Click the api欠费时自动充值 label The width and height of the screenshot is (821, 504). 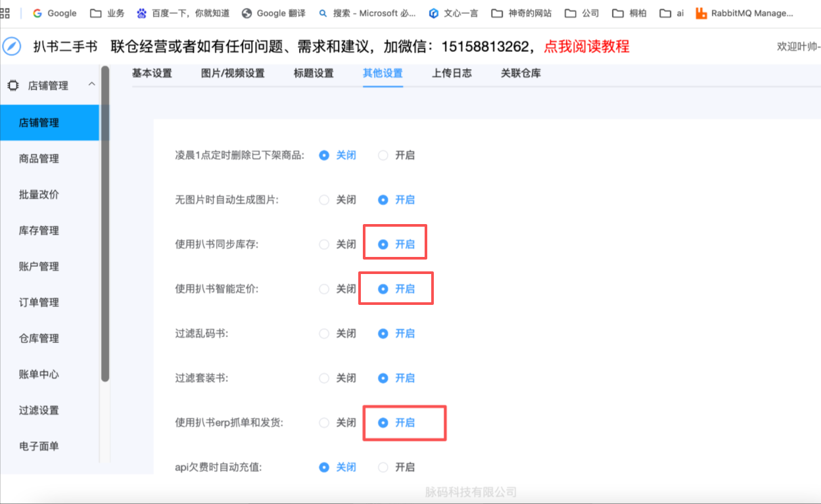pyautogui.click(x=218, y=467)
